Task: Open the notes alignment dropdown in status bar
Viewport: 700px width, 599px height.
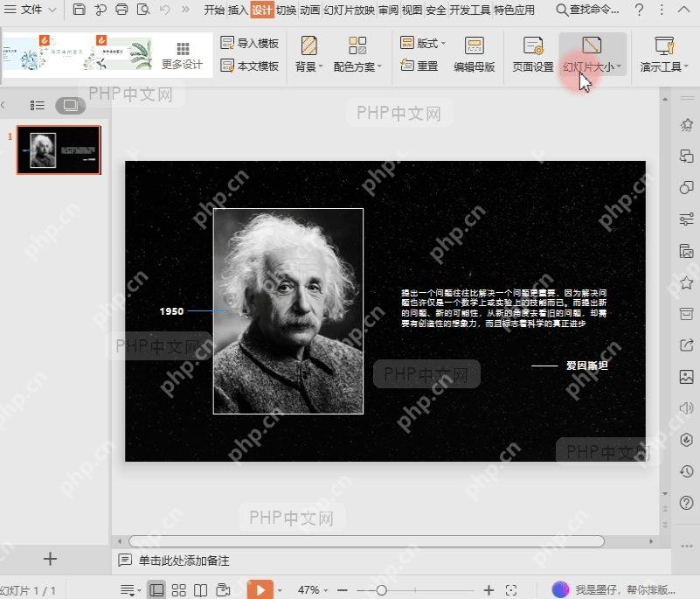Action: pyautogui.click(x=130, y=590)
